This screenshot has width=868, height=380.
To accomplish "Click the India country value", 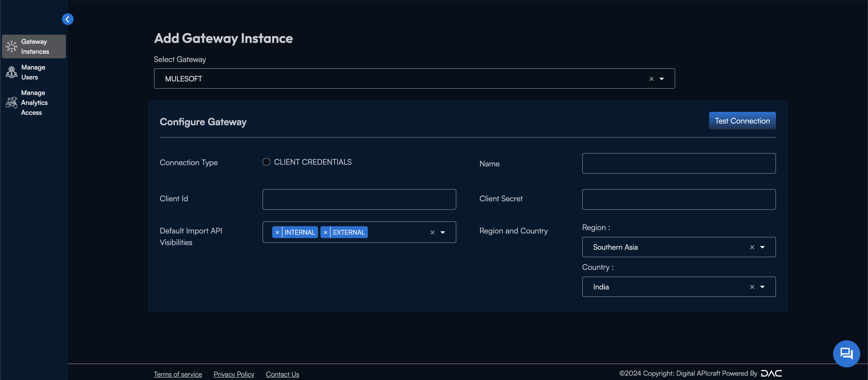I will click(601, 287).
